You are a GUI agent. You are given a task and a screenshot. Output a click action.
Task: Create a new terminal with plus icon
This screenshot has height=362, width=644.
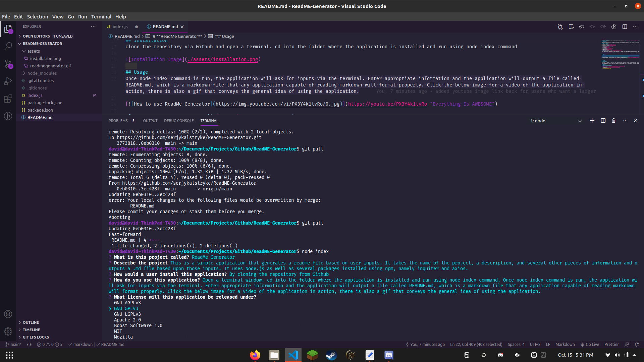[x=592, y=121]
